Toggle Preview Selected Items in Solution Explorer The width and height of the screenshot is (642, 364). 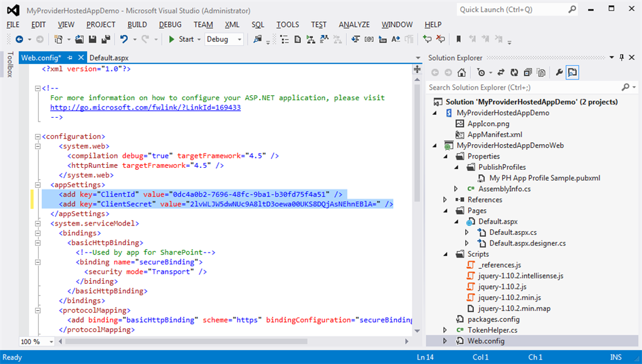point(571,72)
